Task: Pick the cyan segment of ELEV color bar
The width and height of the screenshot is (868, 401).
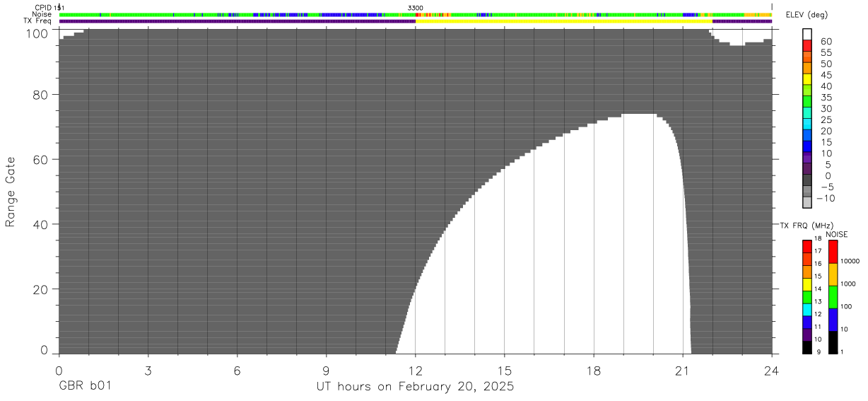Action: click(x=807, y=123)
